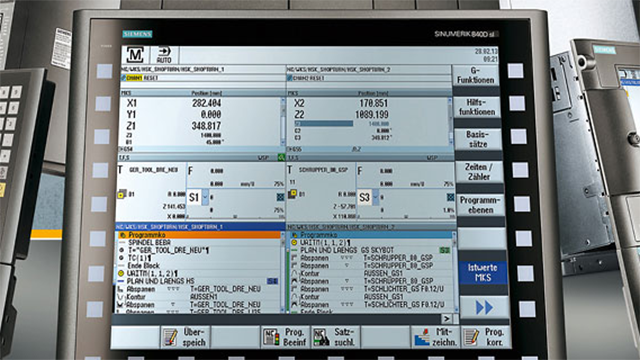Open the G-Funktionen menu softkey
Image resolution: width=640 pixels, height=360 pixels.
pos(476,76)
